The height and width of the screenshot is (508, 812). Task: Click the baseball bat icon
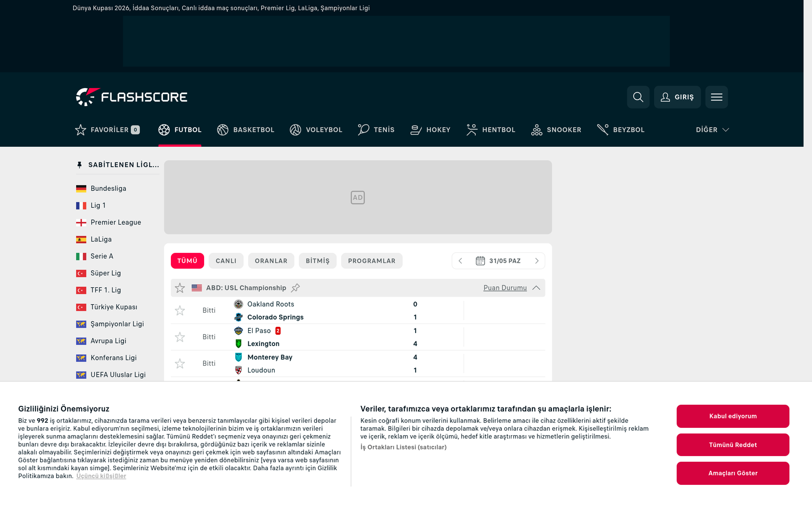click(603, 130)
